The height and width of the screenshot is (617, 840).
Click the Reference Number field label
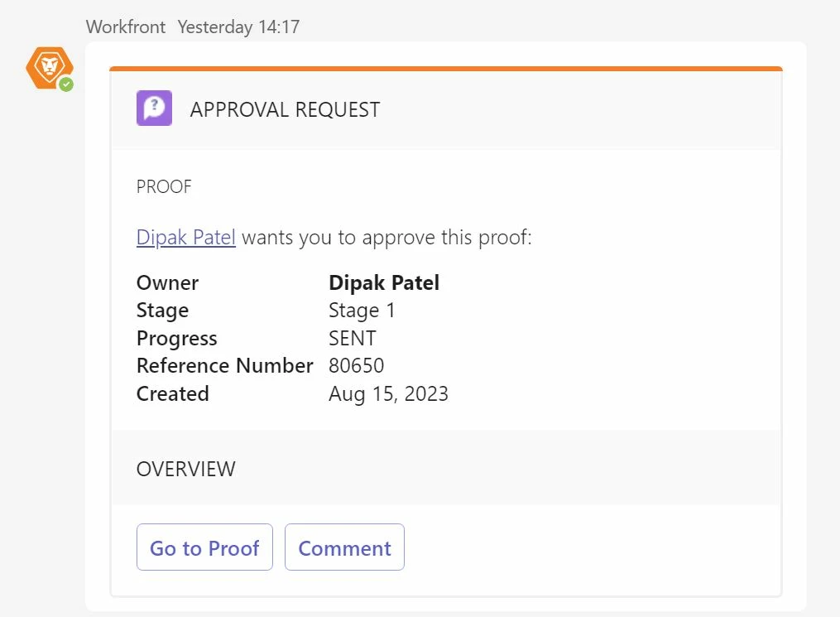coord(225,365)
